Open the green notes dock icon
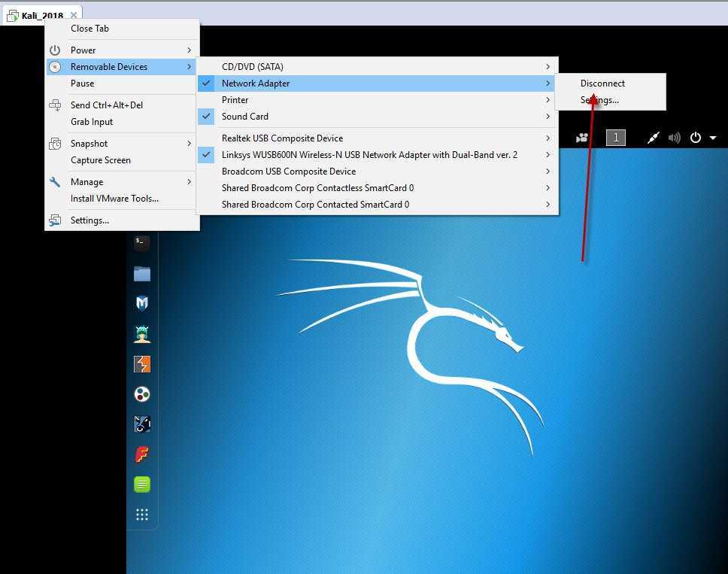 141,484
